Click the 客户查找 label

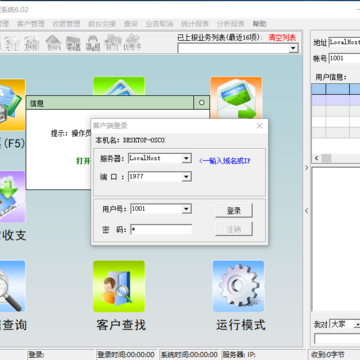pos(121,324)
